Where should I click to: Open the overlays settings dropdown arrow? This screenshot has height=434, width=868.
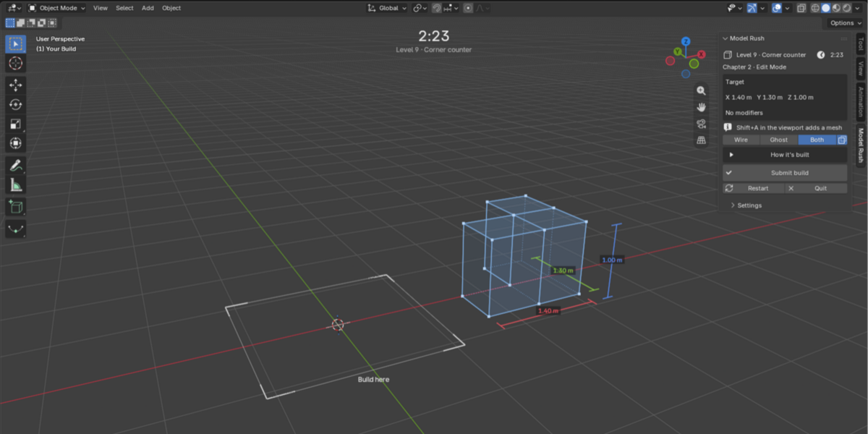click(788, 8)
